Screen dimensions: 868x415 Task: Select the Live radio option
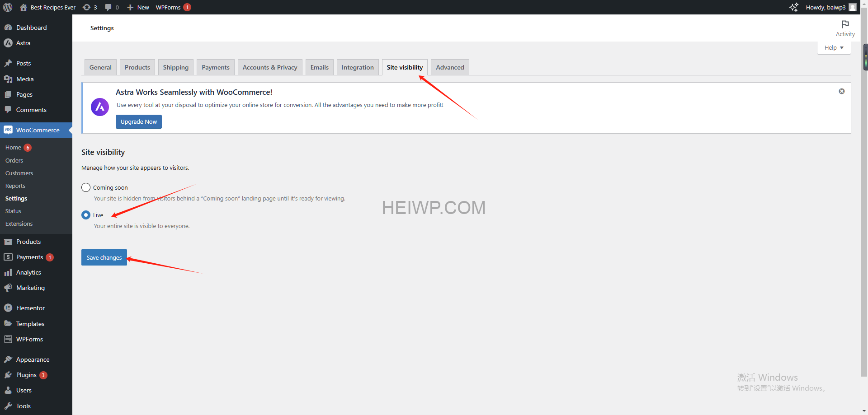86,215
